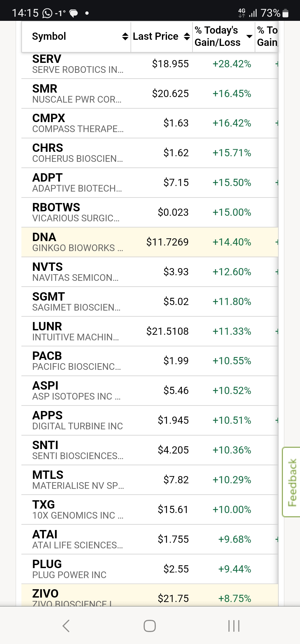
Task: Tap the Android back navigation icon
Action: (x=66, y=626)
